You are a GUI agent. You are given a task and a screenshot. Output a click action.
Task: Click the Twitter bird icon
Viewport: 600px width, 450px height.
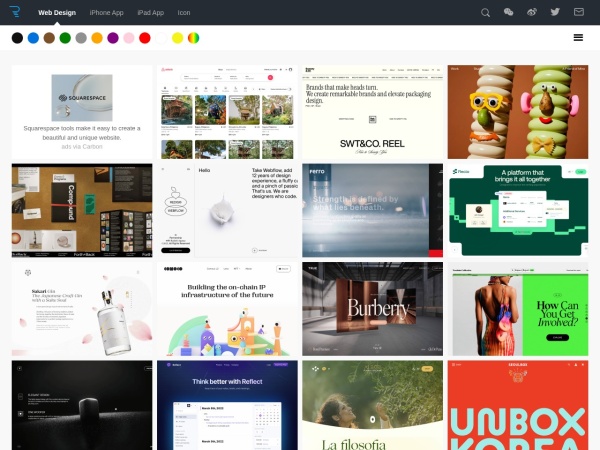click(x=555, y=13)
